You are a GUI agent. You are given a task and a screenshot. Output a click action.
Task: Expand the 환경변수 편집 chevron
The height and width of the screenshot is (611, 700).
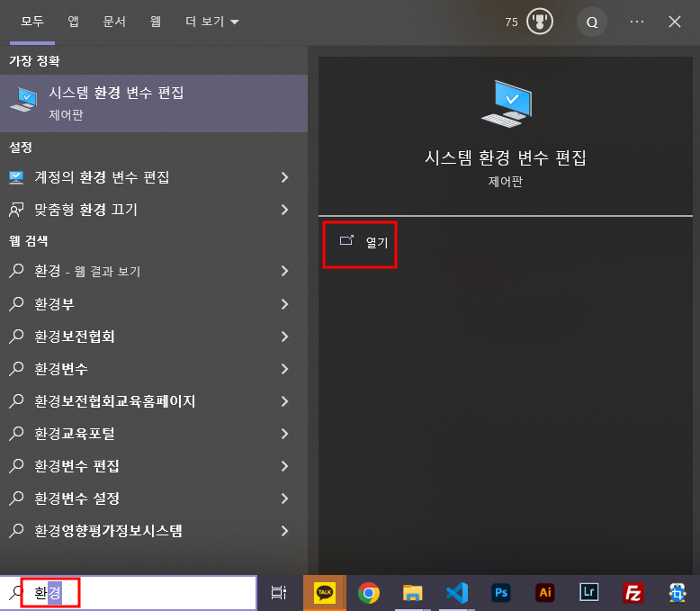click(x=285, y=466)
